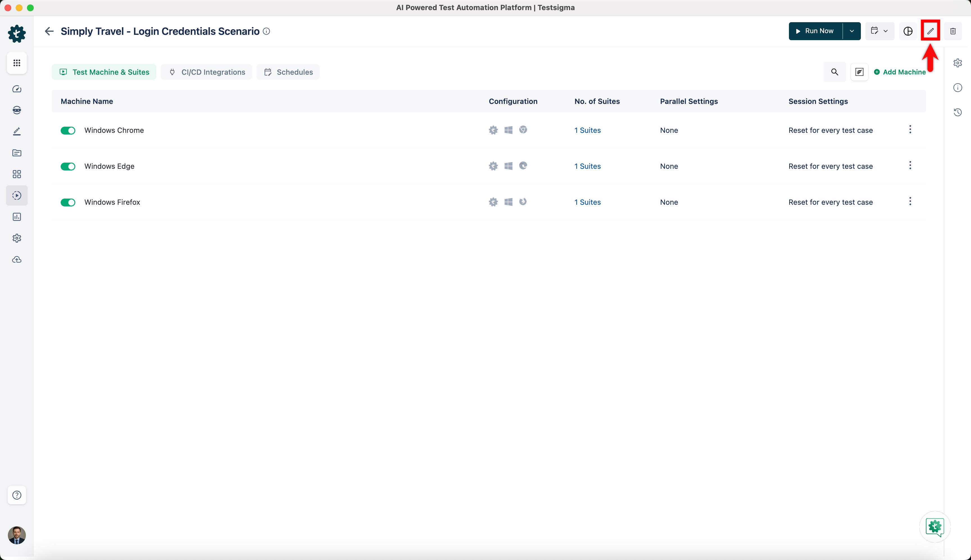The width and height of the screenshot is (971, 560).
Task: Disable the Windows Chrome machine toggle
Action: coord(68,130)
